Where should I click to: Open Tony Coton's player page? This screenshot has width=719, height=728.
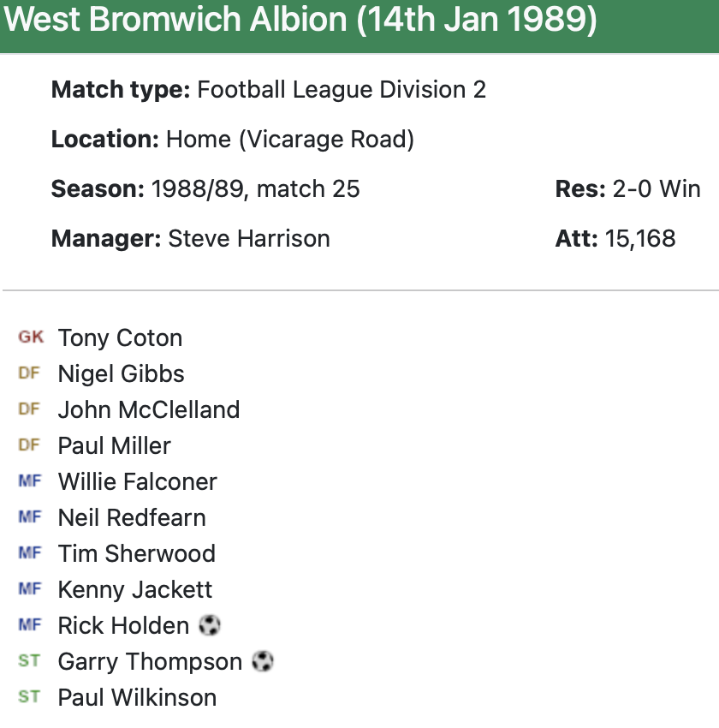[120, 337]
